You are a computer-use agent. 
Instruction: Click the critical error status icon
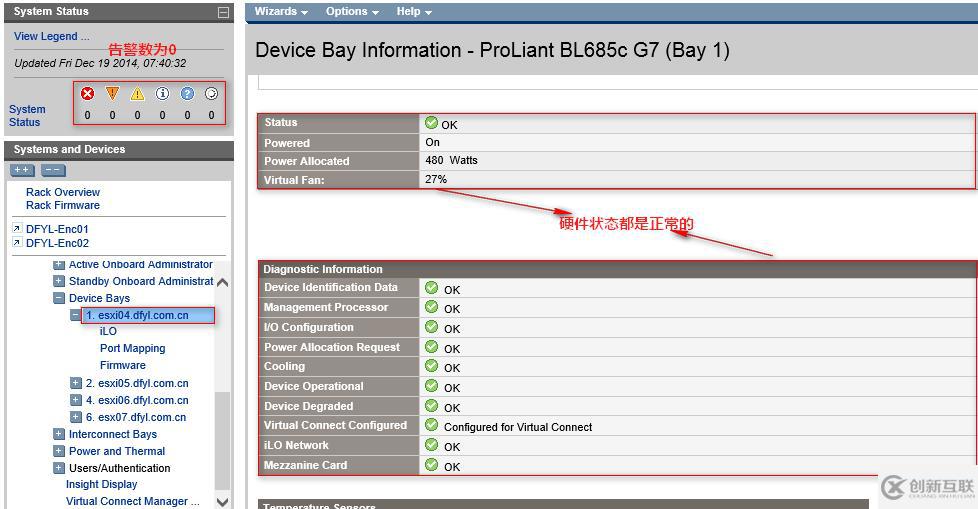coord(87,94)
